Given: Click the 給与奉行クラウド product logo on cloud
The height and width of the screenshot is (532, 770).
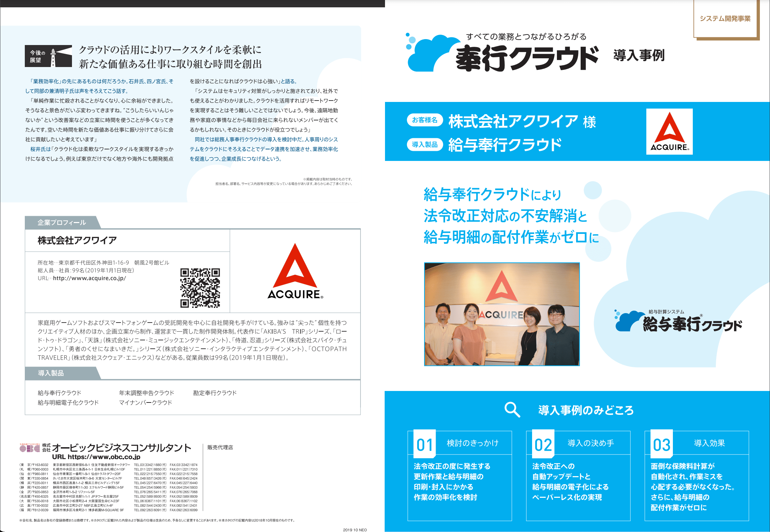Looking at the screenshot, I should coord(678,321).
